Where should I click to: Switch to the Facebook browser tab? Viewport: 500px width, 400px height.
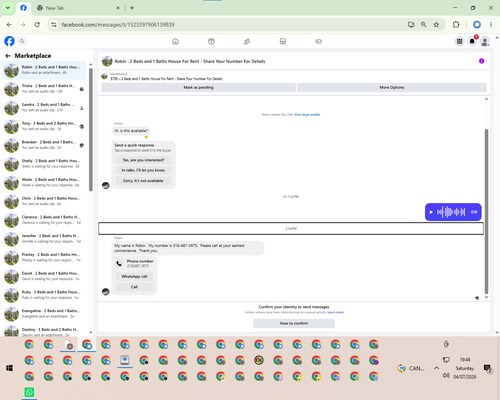(23, 8)
